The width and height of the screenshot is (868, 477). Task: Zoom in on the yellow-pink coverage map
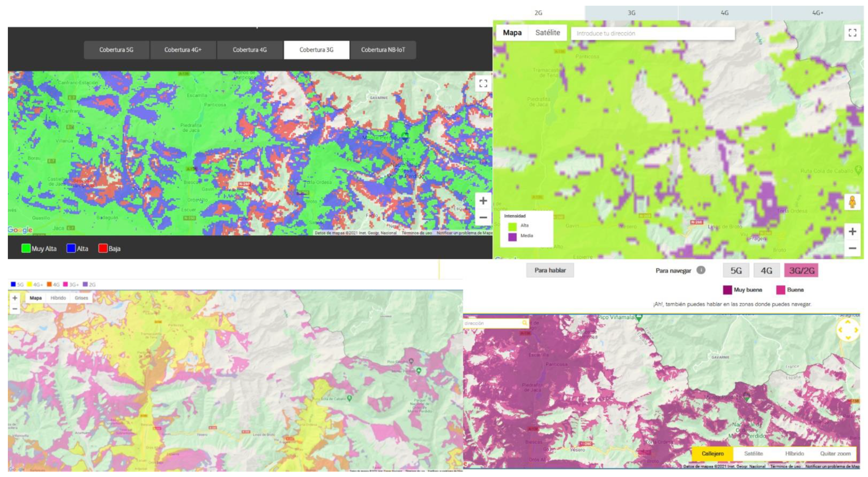15,298
